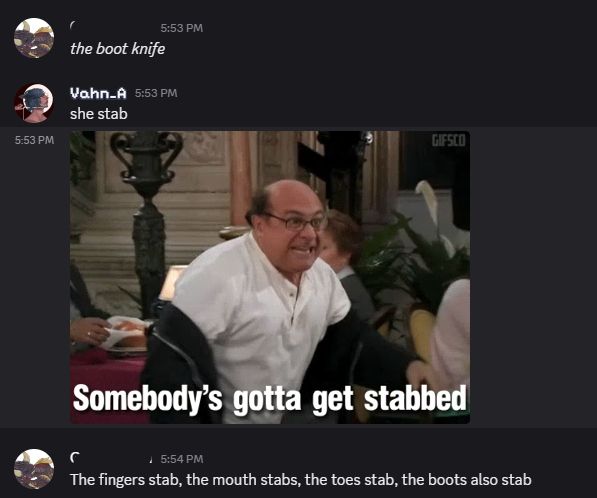Click the Vahn_A username
The width and height of the screenshot is (597, 498).
98,93
